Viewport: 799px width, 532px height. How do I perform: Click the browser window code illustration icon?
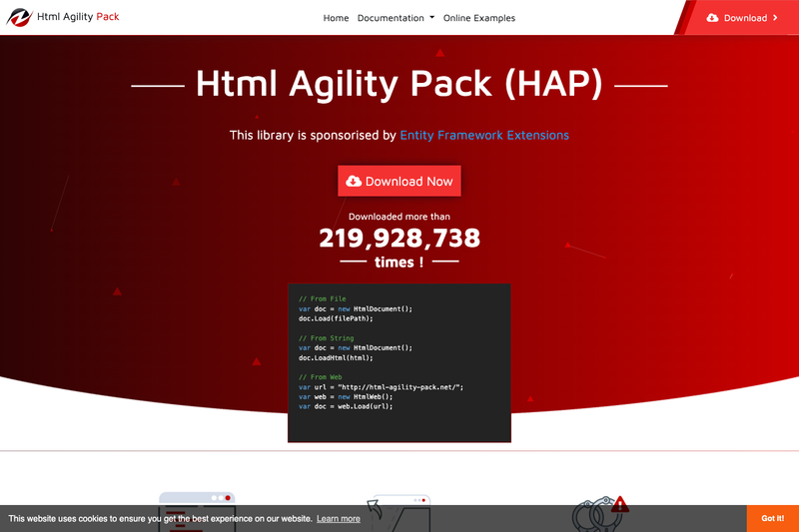pos(197,512)
